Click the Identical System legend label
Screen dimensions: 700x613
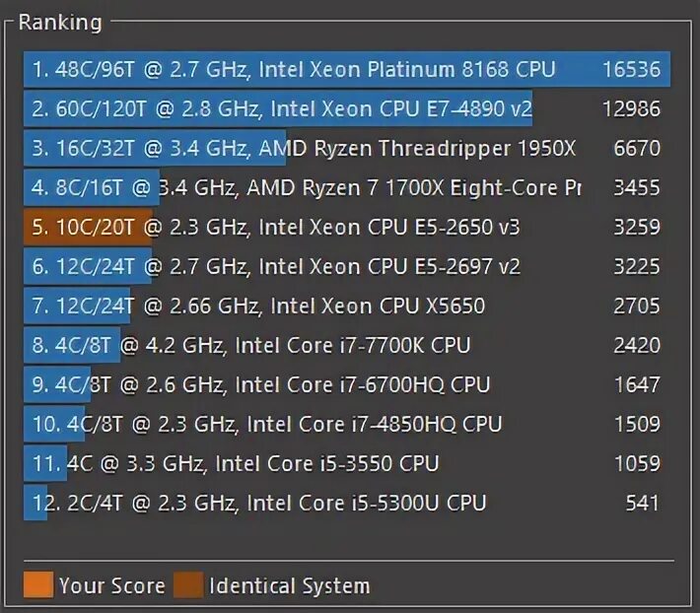(x=290, y=585)
